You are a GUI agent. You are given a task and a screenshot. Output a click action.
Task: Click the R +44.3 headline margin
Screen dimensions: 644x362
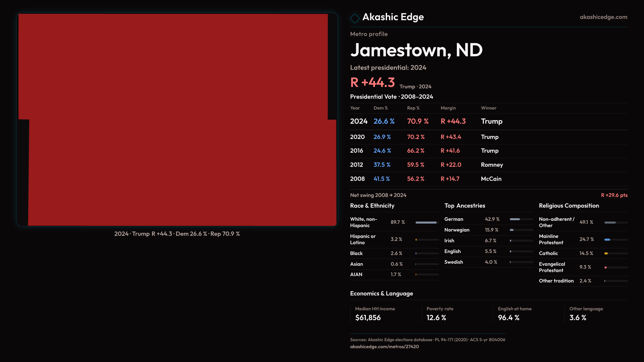373,82
